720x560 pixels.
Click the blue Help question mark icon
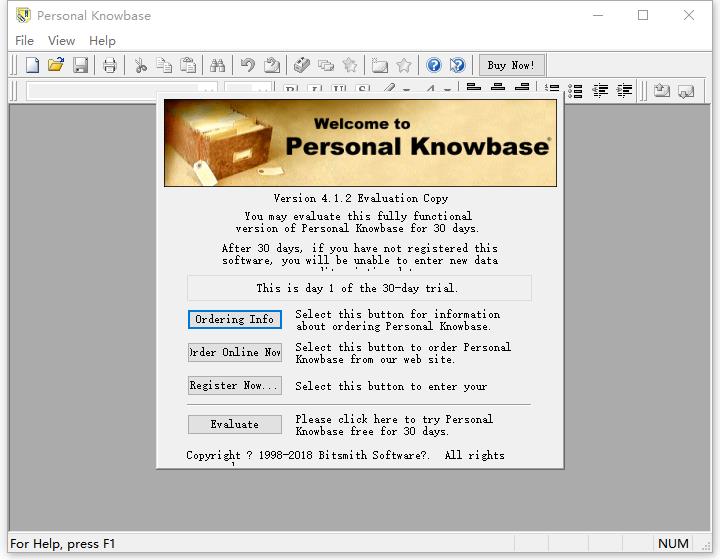tap(434, 65)
